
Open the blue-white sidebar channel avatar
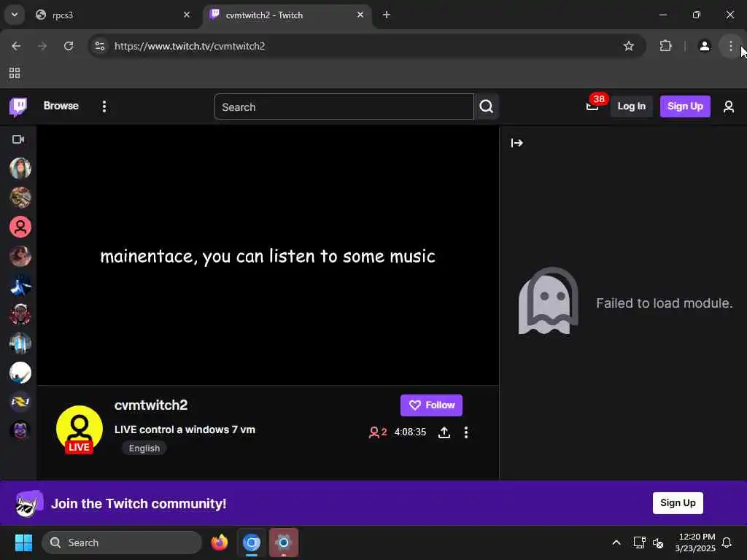(x=20, y=343)
